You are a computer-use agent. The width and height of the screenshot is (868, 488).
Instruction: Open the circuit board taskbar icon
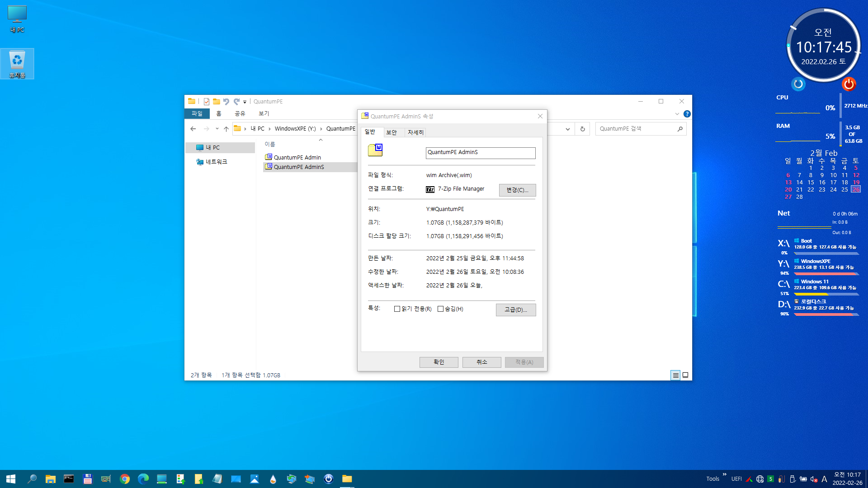(x=106, y=479)
